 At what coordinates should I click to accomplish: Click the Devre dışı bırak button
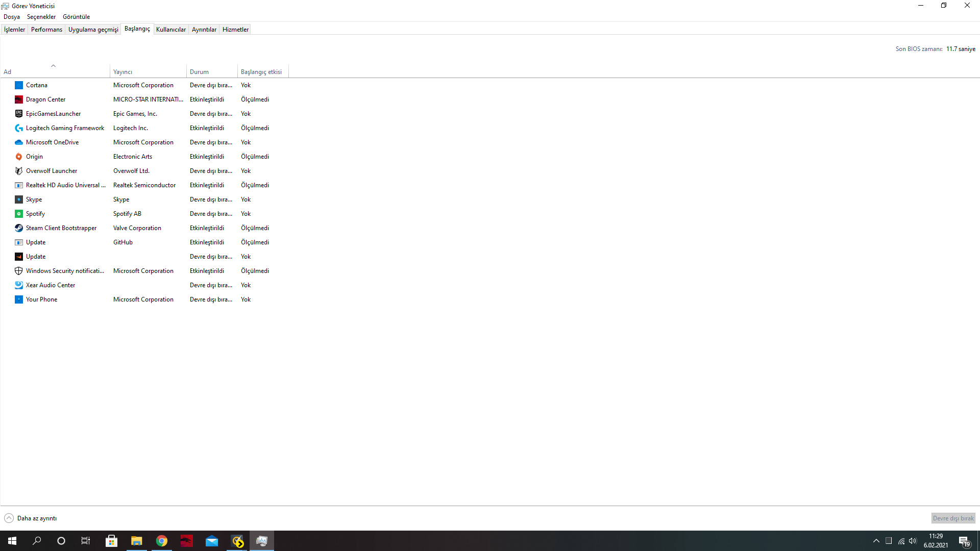click(953, 518)
